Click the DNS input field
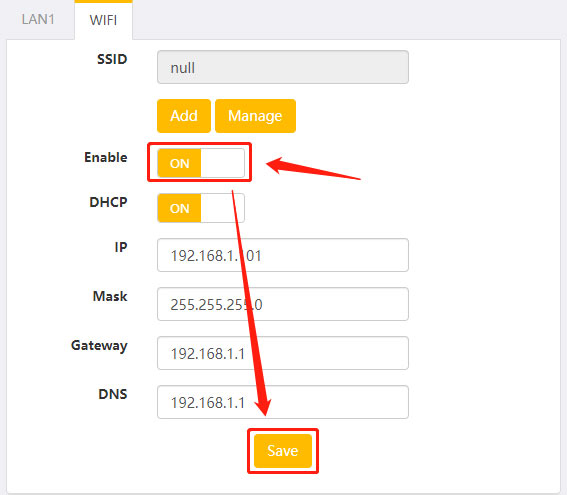 click(283, 402)
